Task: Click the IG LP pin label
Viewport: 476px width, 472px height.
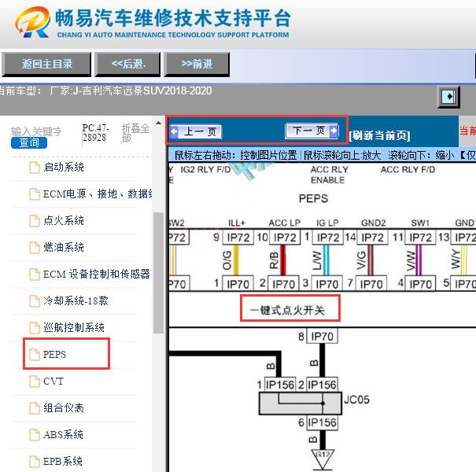Action: tap(327, 223)
